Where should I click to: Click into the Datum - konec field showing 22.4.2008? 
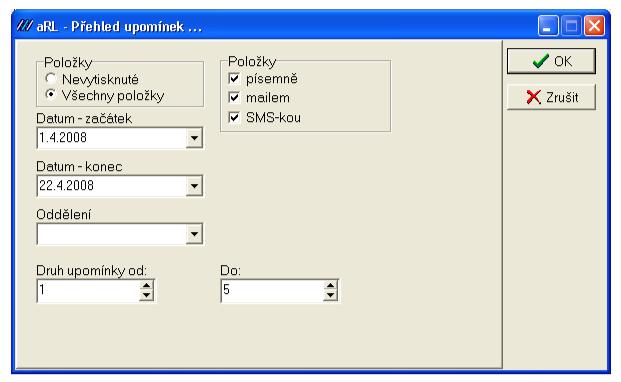(x=111, y=186)
